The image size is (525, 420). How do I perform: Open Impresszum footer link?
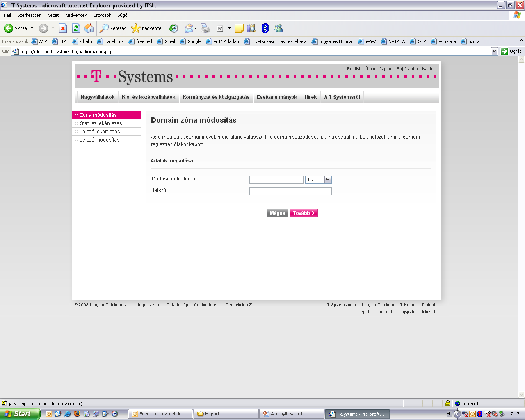(149, 305)
